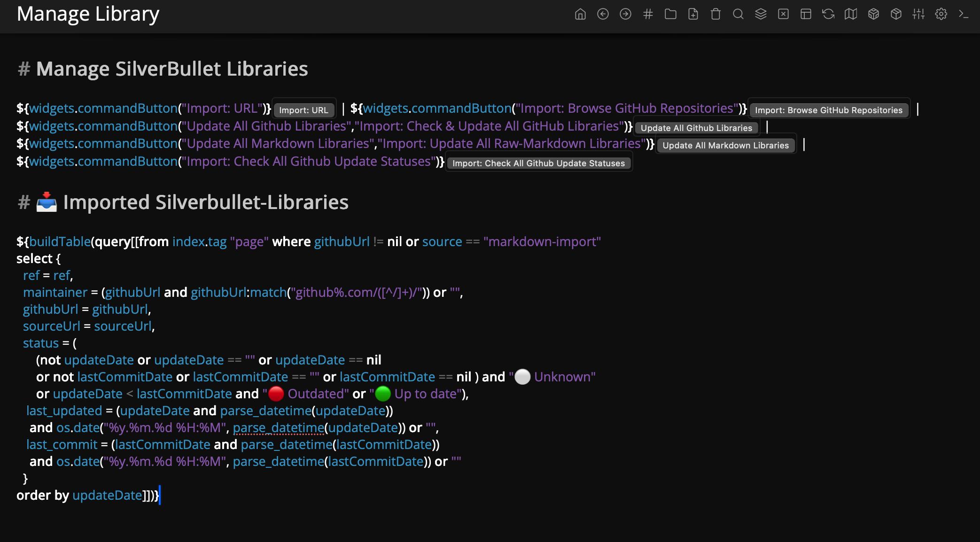Click the hash tag icon

pos(648,14)
